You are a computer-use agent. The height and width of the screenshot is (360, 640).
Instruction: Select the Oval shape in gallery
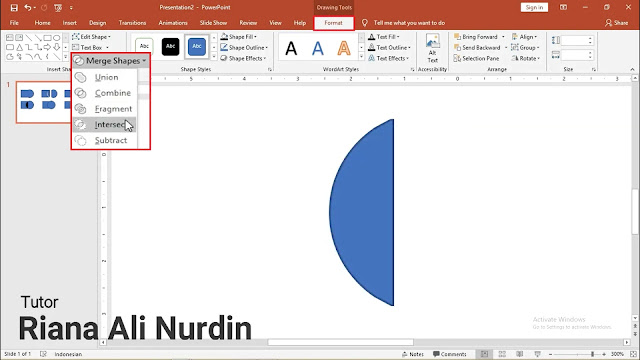tap(57, 38)
